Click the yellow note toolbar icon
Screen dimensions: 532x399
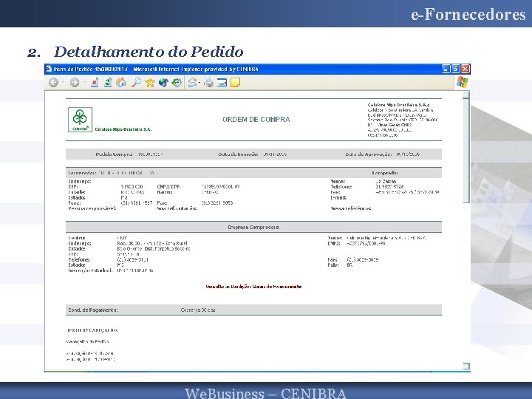point(235,83)
